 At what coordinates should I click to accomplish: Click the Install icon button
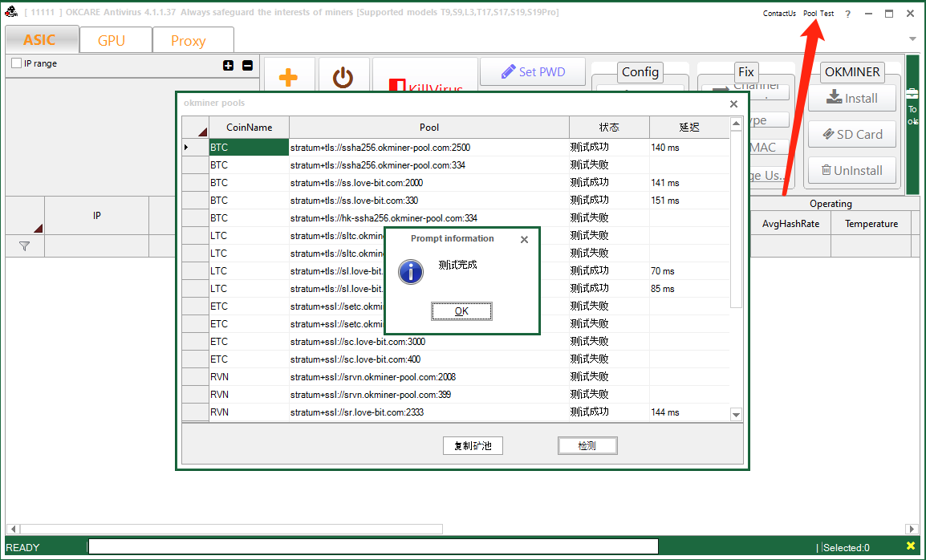click(851, 98)
